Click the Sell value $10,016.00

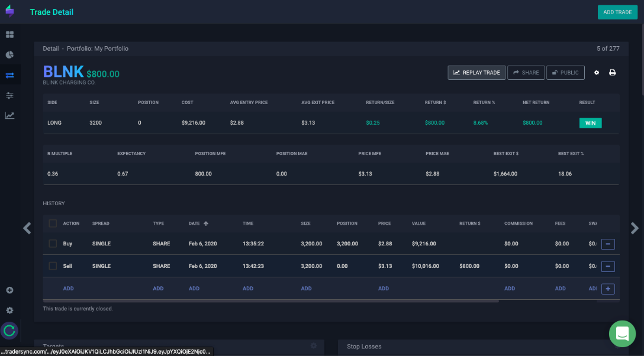pos(426,266)
